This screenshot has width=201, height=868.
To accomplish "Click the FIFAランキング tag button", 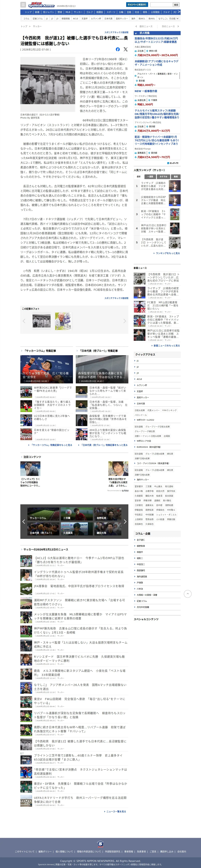I will click(169, 410).
